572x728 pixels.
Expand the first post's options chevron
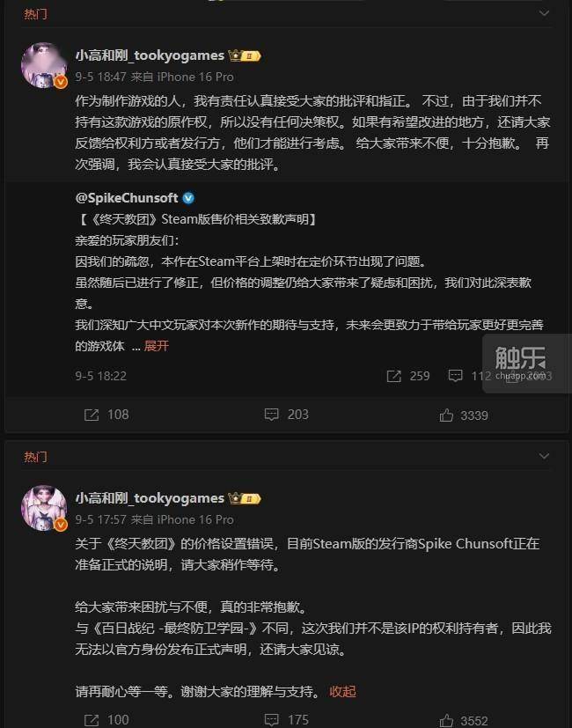tap(544, 13)
